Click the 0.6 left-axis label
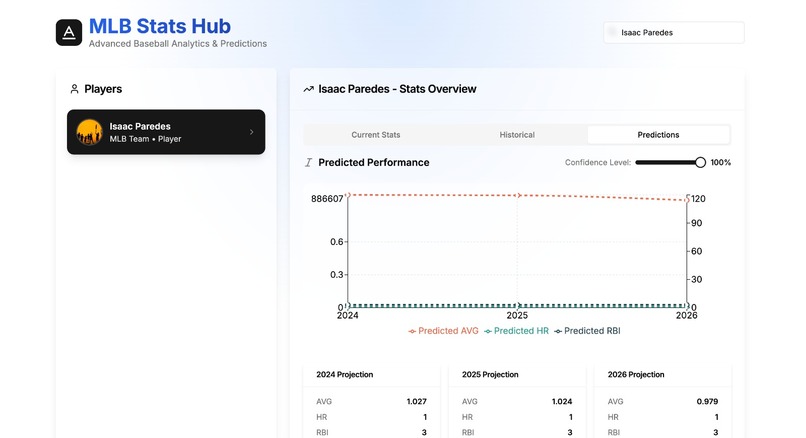This screenshot has height=438, width=806. (337, 242)
